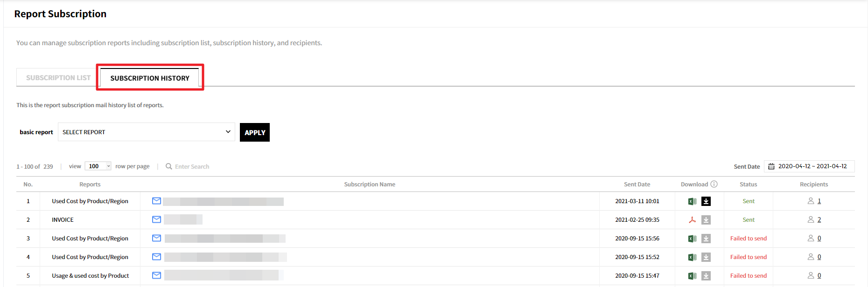
Task: Click the envelope icon in the INVOICE row
Action: pos(156,219)
